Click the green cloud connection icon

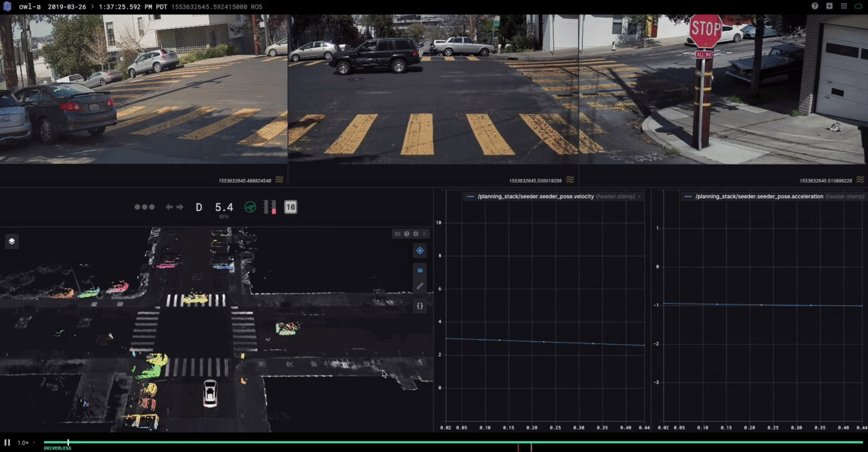coord(858,6)
